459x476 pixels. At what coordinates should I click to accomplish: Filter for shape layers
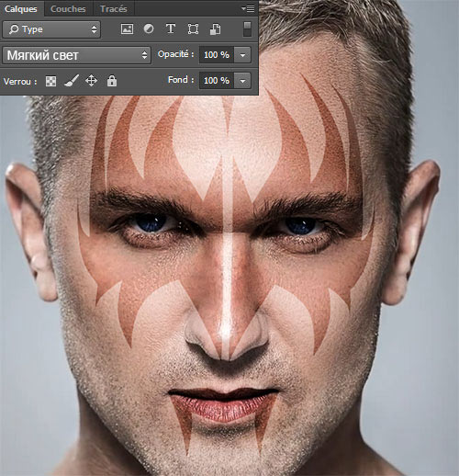pyautogui.click(x=193, y=29)
